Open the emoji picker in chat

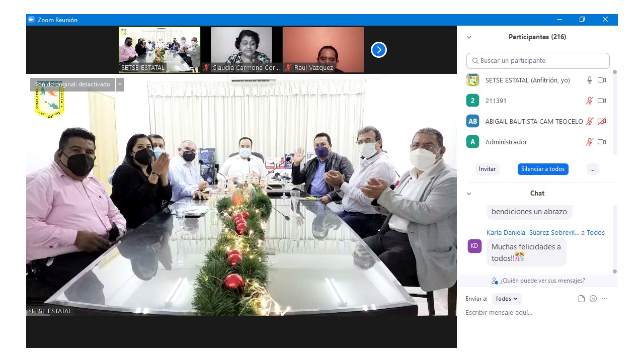coord(593,299)
